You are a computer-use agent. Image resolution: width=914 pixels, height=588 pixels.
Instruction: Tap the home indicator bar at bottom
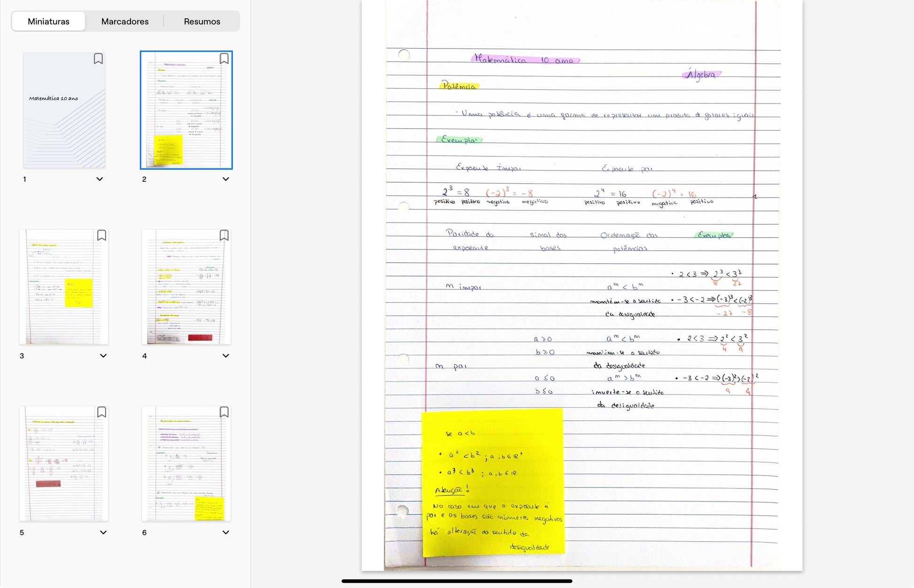(457, 581)
